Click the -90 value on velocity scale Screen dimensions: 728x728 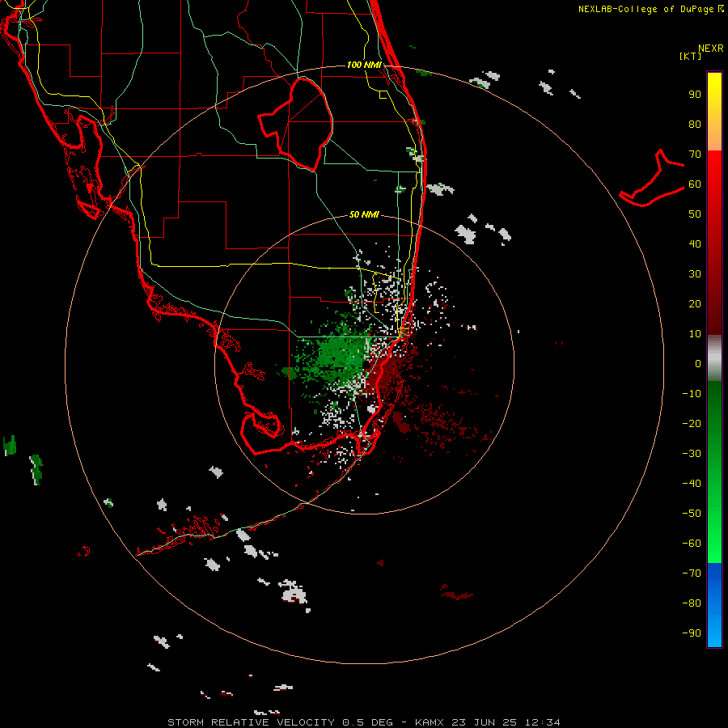click(x=692, y=633)
